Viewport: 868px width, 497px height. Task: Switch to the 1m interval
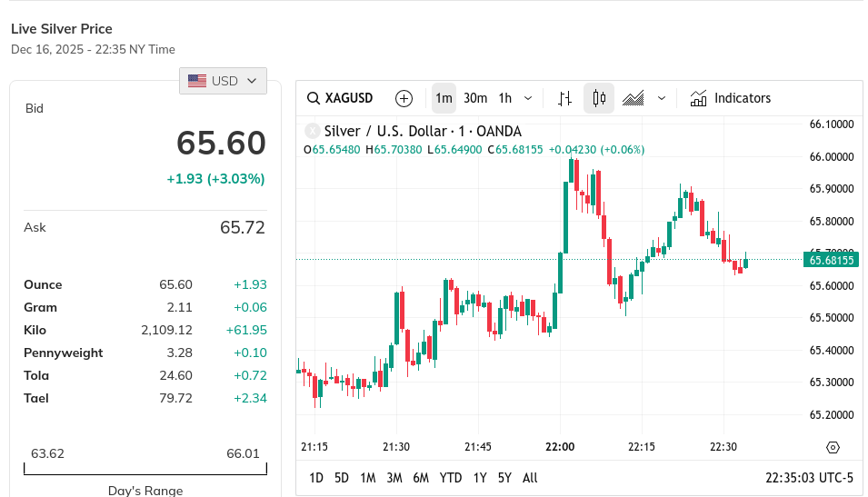coord(444,98)
